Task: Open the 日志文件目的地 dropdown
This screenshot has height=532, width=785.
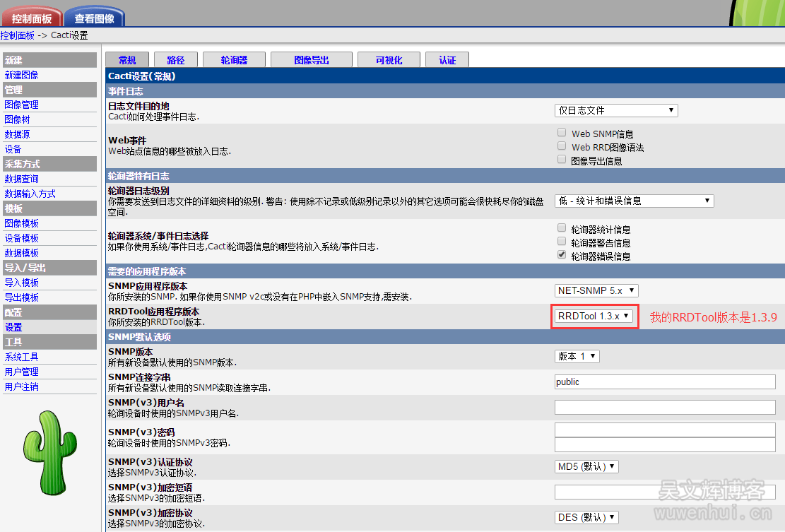Action: pyautogui.click(x=616, y=110)
